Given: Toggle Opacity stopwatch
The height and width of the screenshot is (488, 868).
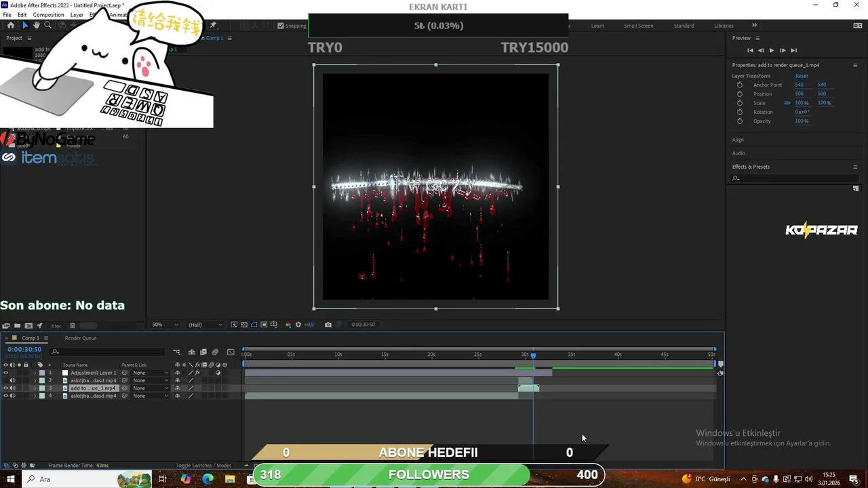Looking at the screenshot, I should coord(740,121).
